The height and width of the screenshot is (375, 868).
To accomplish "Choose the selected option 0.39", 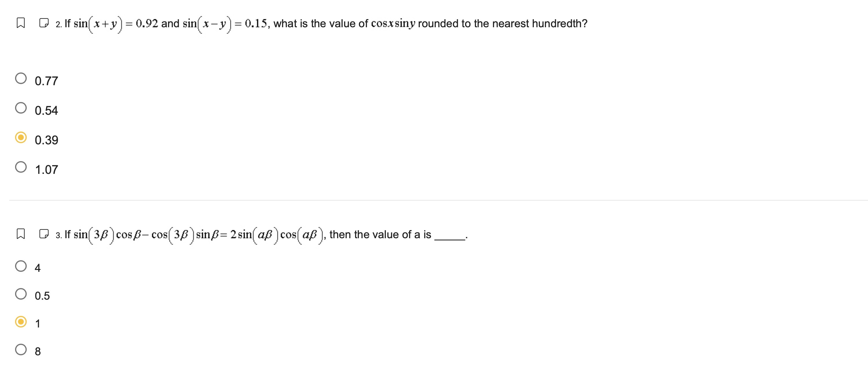I will click(x=21, y=138).
